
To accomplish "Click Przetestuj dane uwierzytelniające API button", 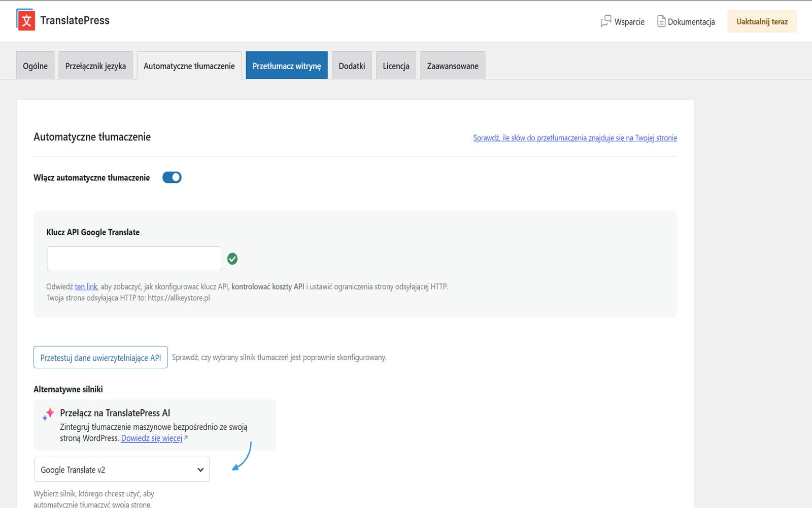I will point(100,357).
